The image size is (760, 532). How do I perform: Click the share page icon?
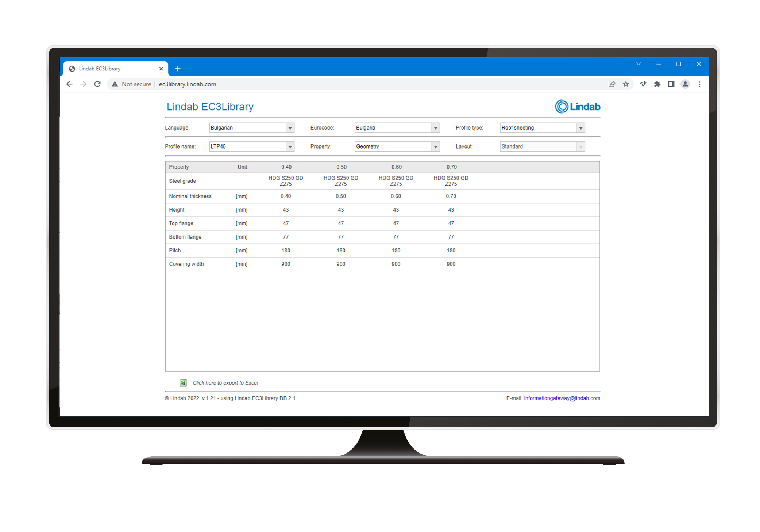point(612,84)
